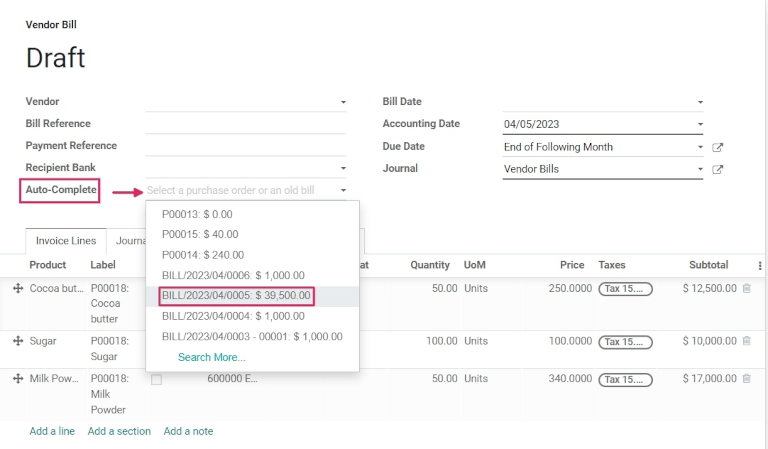Click the Bill Reference input field

[245, 124]
